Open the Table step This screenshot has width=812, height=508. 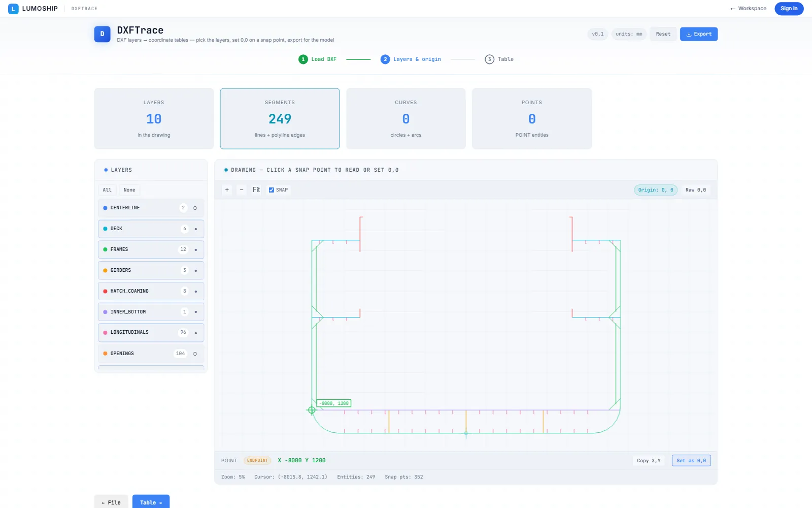coord(499,59)
